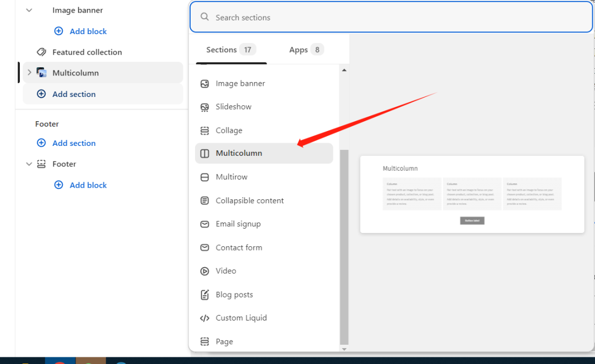This screenshot has height=364, width=595.
Task: Click the Email signup envelope icon
Action: click(204, 224)
